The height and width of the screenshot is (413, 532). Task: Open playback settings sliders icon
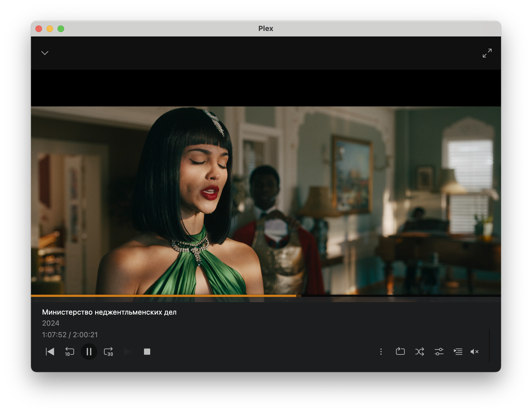point(439,352)
